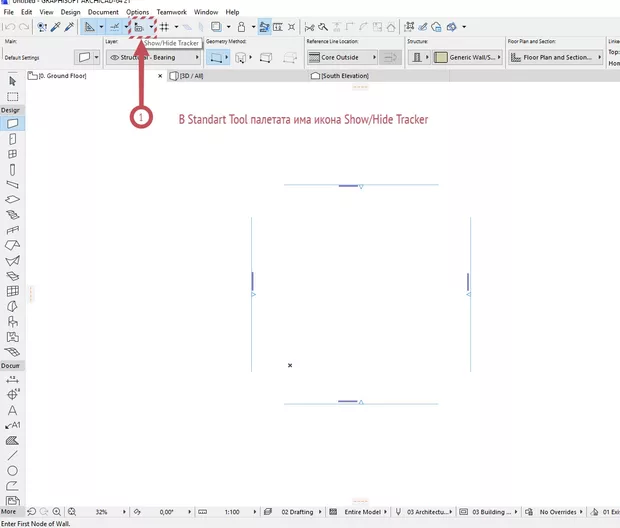620x528 pixels.
Task: Select the Shell tool
Action: pyautogui.click(x=12, y=261)
